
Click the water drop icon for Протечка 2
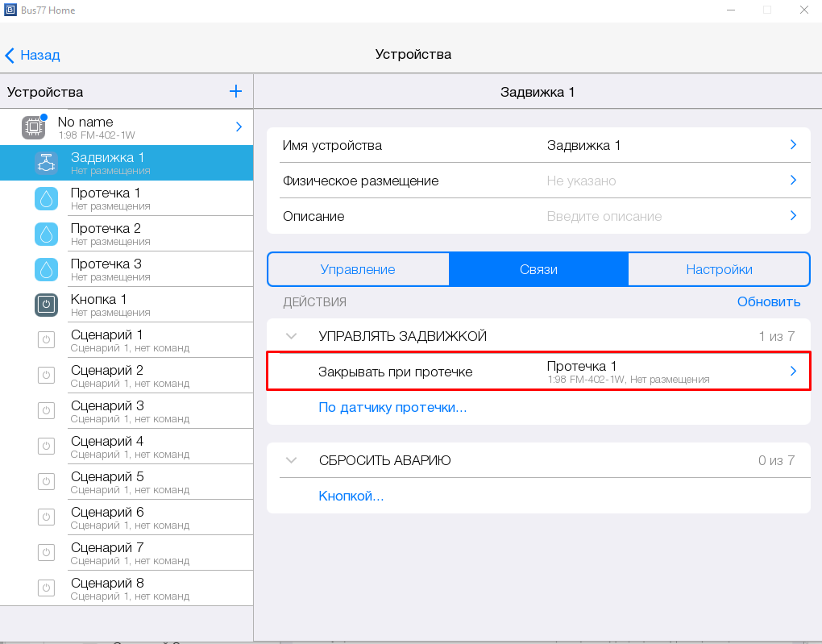click(x=47, y=234)
